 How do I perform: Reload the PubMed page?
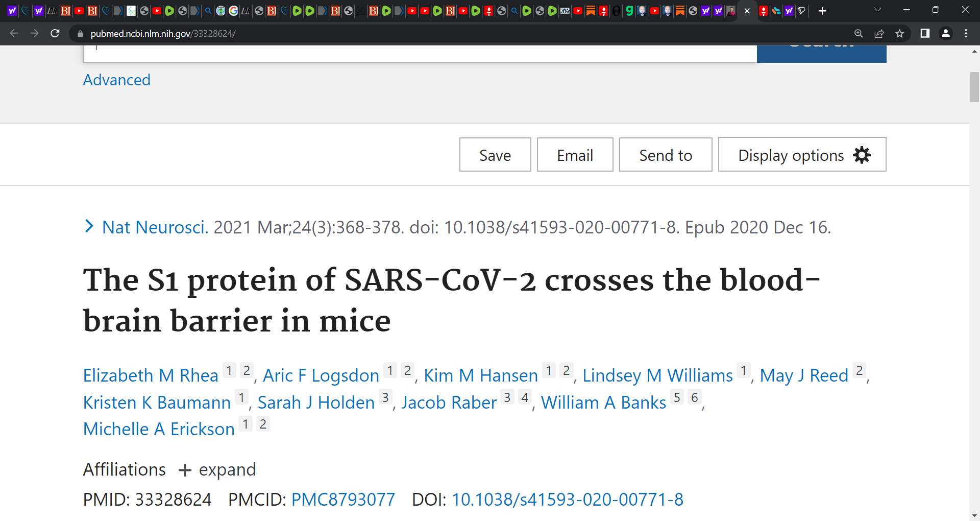[55, 33]
